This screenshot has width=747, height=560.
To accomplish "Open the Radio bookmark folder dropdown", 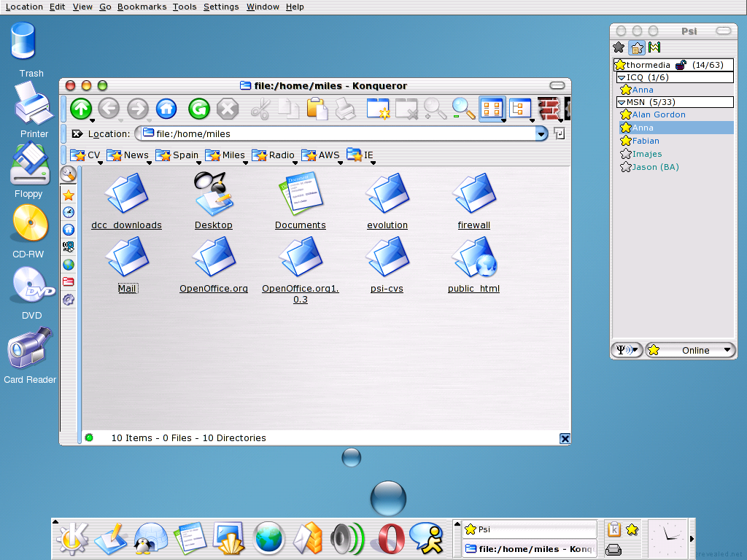I will point(273,155).
